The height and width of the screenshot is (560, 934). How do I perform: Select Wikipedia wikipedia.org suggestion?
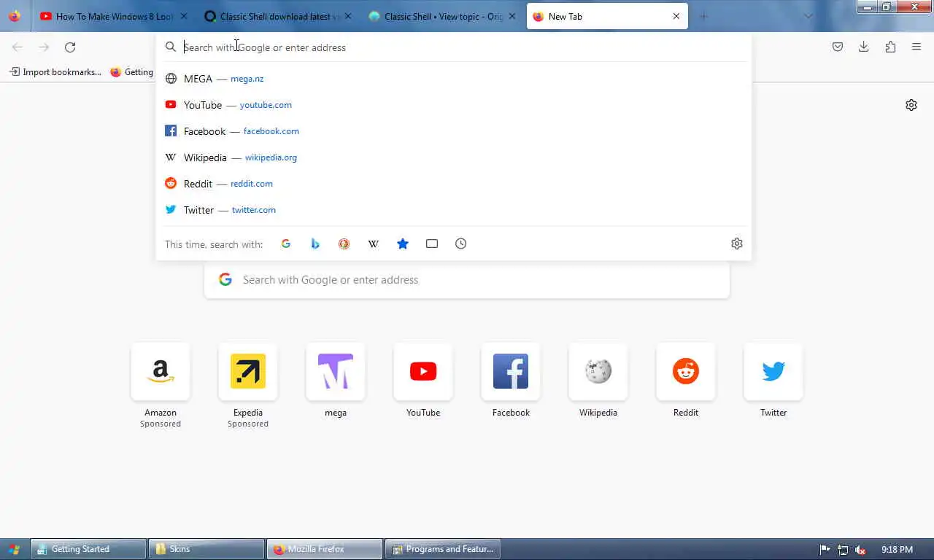tap(454, 157)
